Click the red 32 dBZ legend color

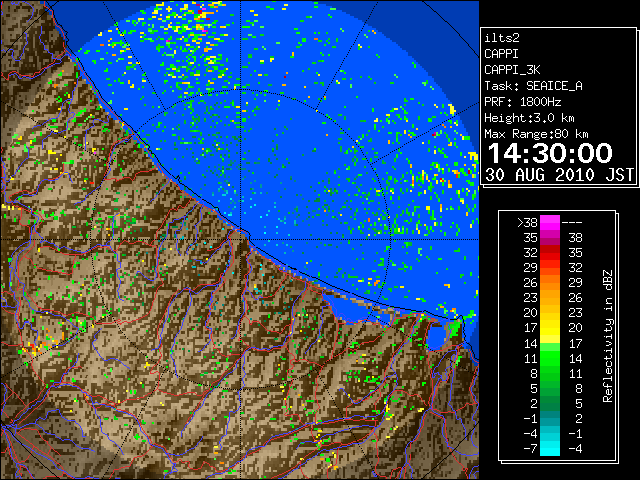click(x=550, y=253)
